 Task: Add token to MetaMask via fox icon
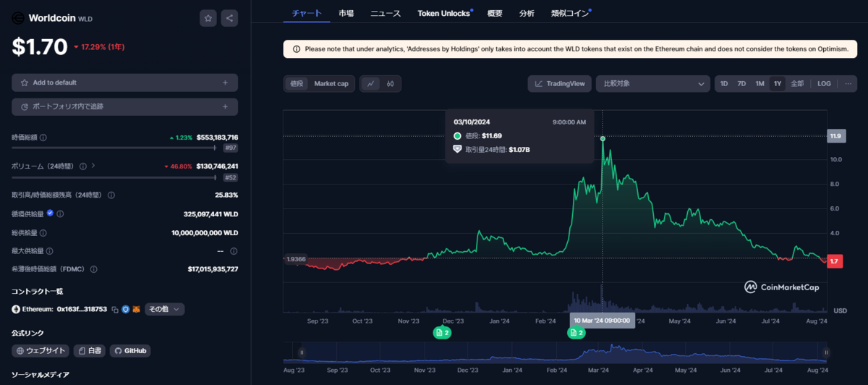coord(136,310)
